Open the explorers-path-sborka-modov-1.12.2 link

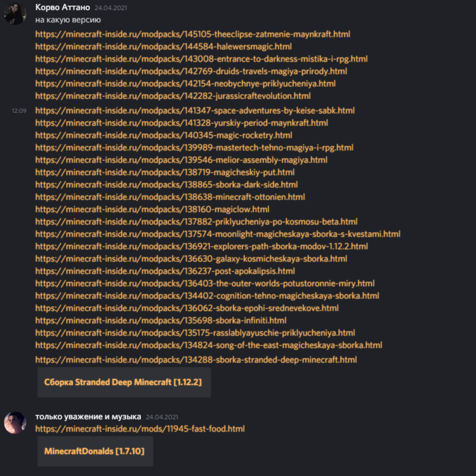tap(202, 246)
